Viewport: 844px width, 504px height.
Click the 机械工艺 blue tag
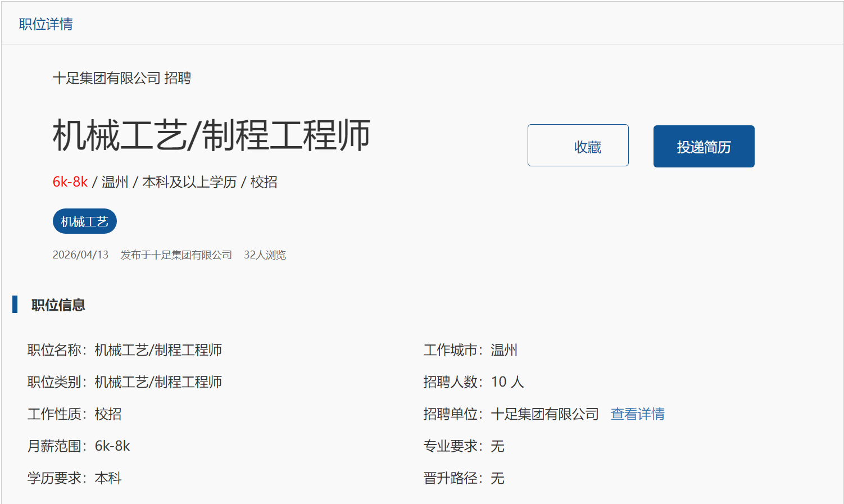[x=85, y=221]
